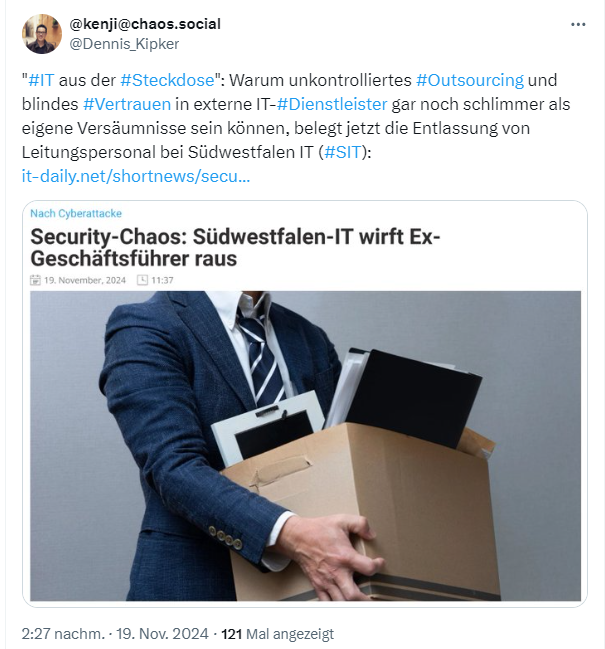The image size is (605, 649).
Task: Click the @Dennis_Kipker handle
Action: (x=124, y=43)
